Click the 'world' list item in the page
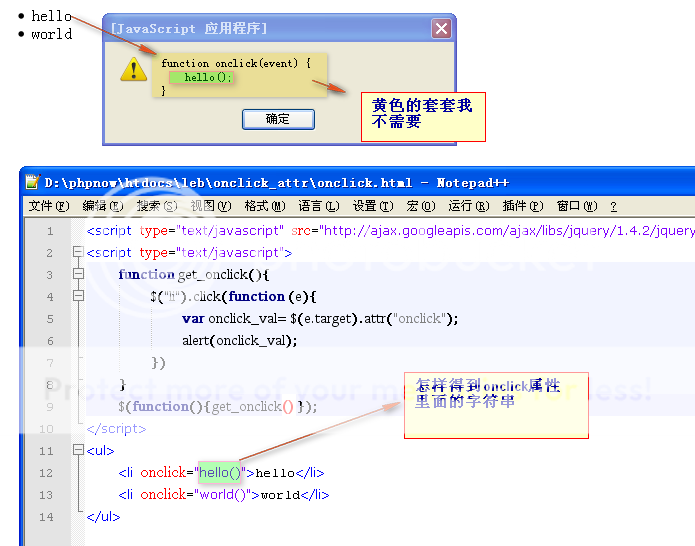 pyautogui.click(x=51, y=34)
